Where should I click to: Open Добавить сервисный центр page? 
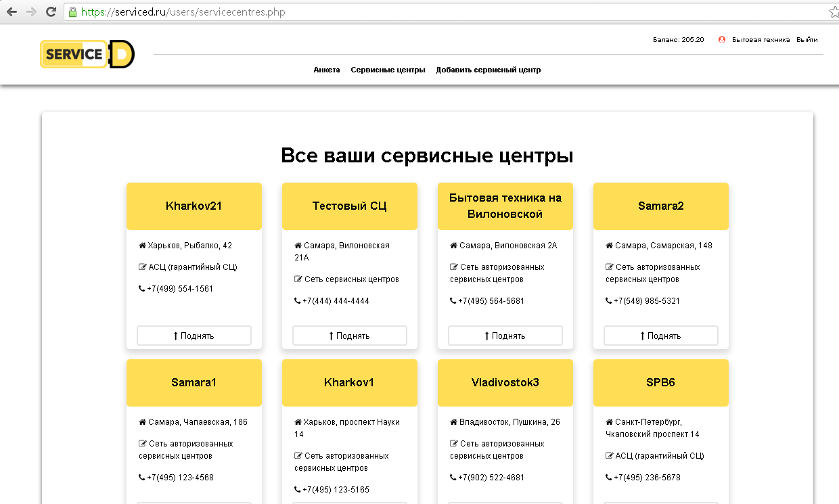coord(489,70)
